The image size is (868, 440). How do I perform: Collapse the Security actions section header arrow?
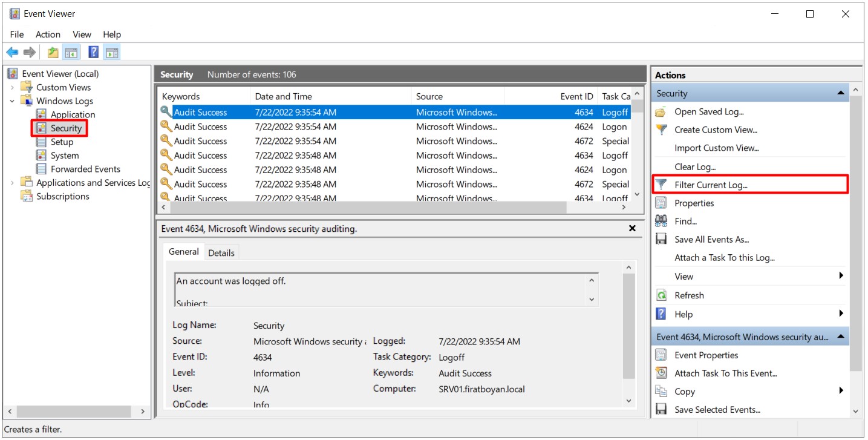click(841, 93)
